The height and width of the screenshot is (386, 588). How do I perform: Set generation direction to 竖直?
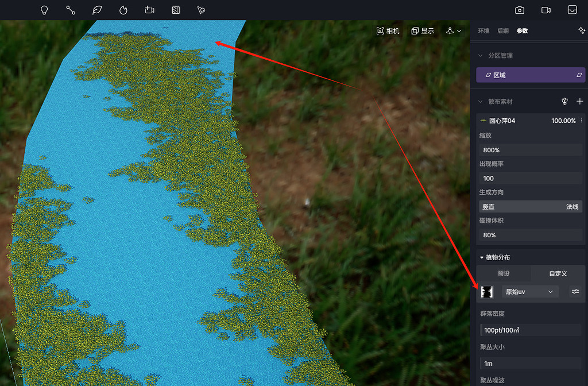tap(489, 207)
